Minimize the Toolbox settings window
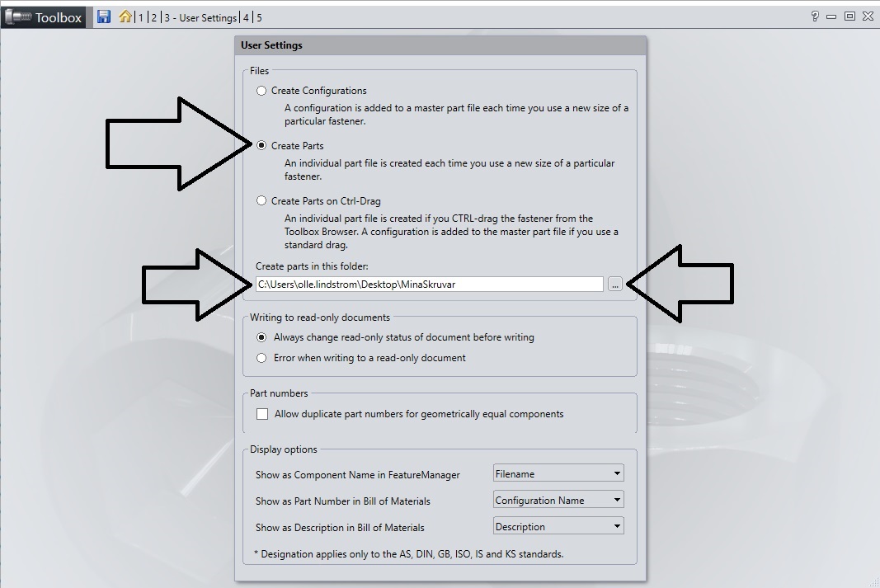Viewport: 880px width, 588px height. (831, 16)
